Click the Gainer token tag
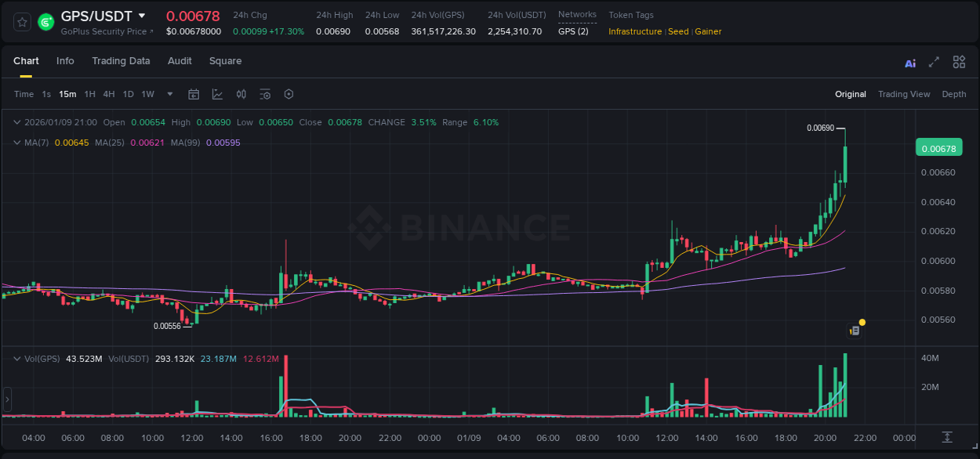This screenshot has width=980, height=459. (x=708, y=31)
